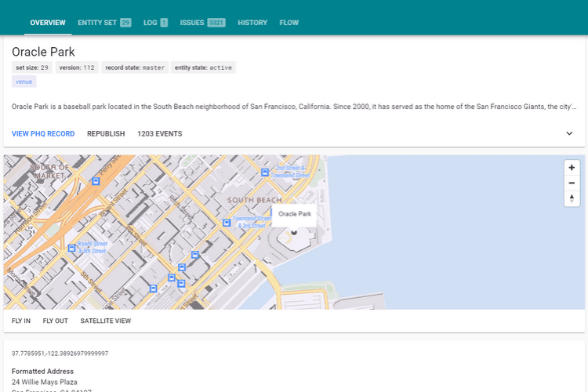Click the Oracle Park description paragraph
This screenshot has width=588, height=392.
click(294, 107)
